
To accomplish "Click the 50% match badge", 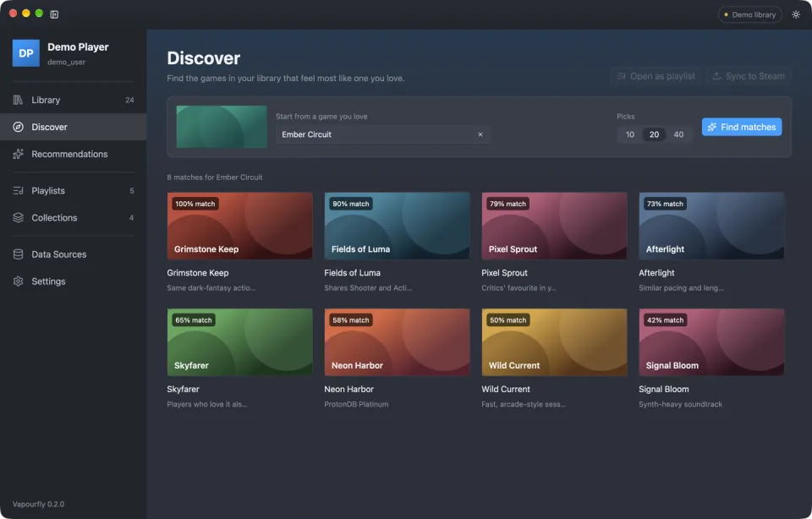I will (x=508, y=320).
